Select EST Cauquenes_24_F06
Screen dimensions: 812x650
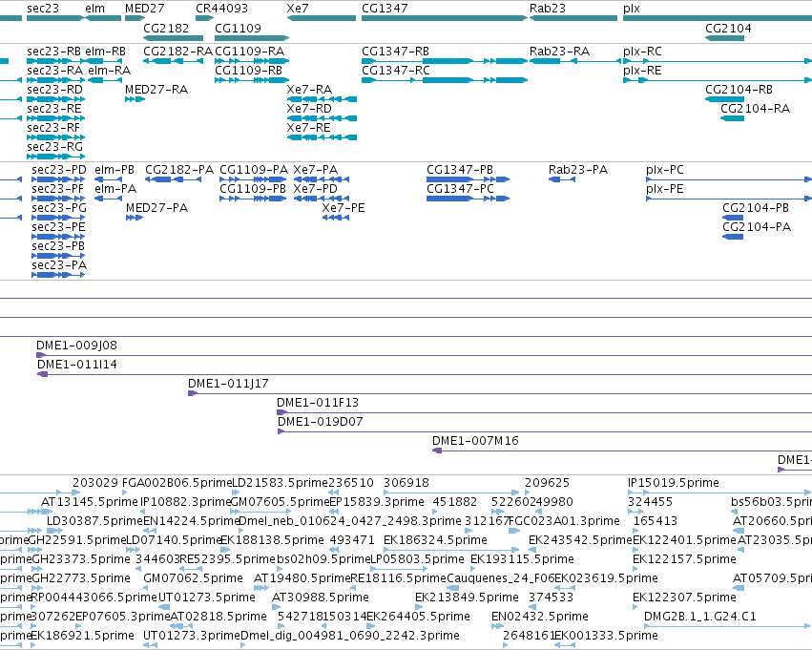pyautogui.click(x=500, y=578)
